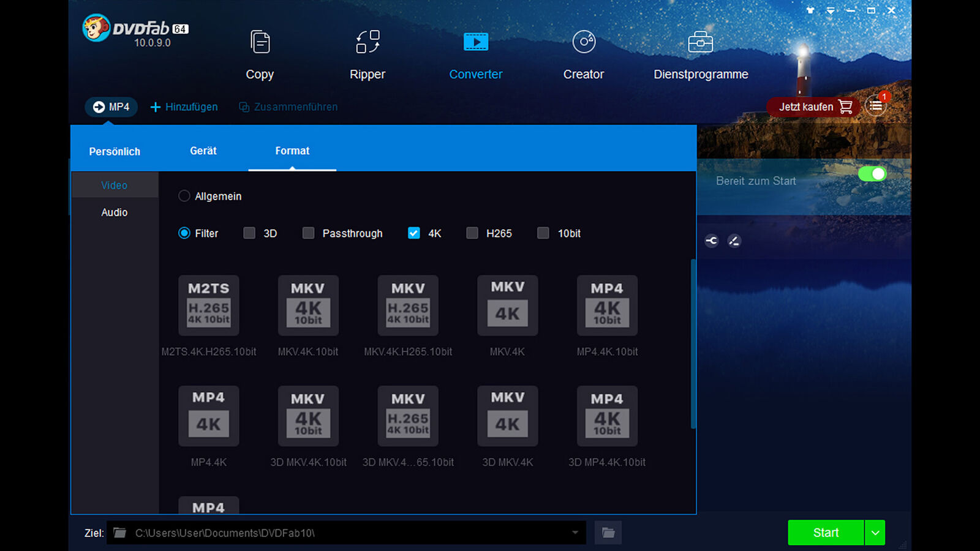Enable the 3D checkbox
The image size is (980, 551).
(x=249, y=233)
